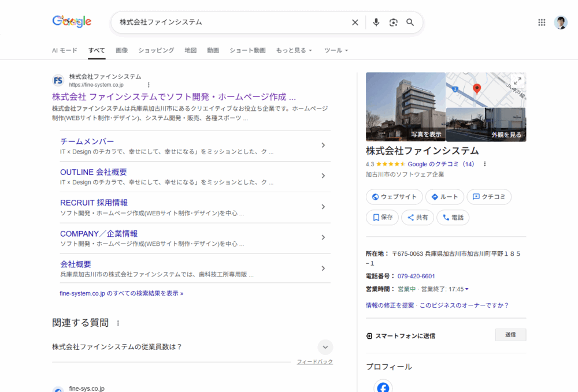Expand the もっと見る dropdown
Image resolution: width=578 pixels, height=392 pixels.
pyautogui.click(x=294, y=50)
